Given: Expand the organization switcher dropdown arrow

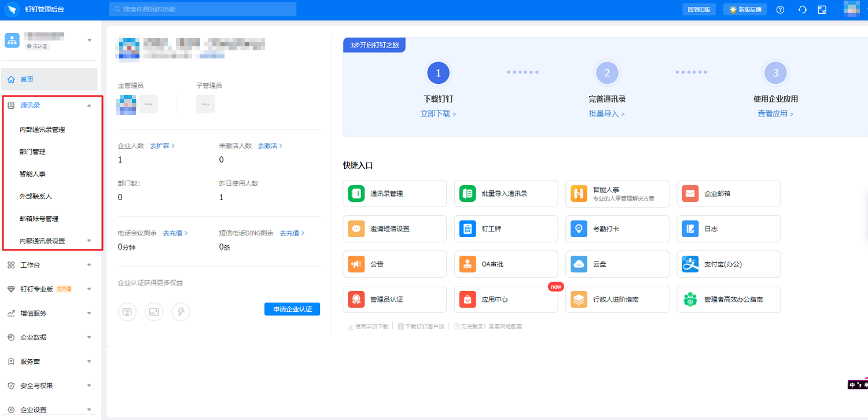Looking at the screenshot, I should coord(89,40).
